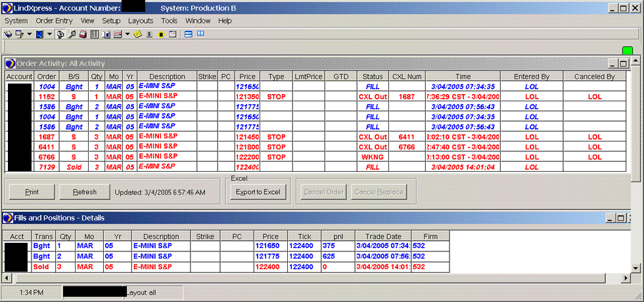This screenshot has height=302, width=644.
Task: Click the greyed Cancel Order button
Action: pyautogui.click(x=324, y=191)
